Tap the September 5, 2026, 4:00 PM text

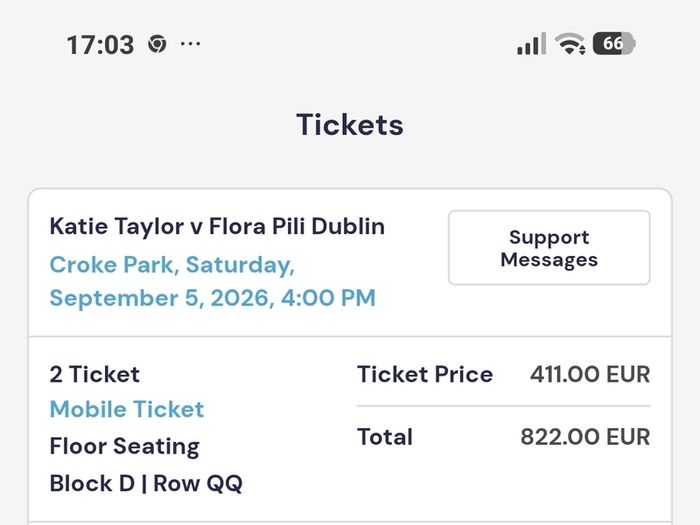pyautogui.click(x=212, y=298)
